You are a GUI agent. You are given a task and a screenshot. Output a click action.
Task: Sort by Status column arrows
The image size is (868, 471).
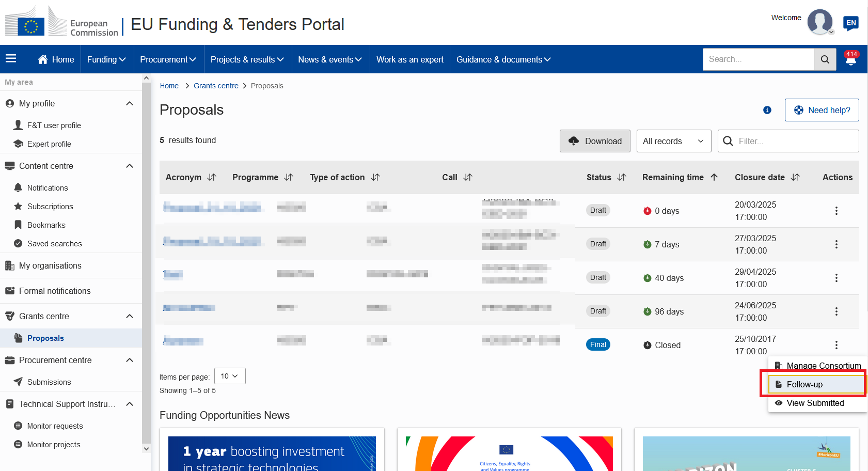[x=622, y=177]
